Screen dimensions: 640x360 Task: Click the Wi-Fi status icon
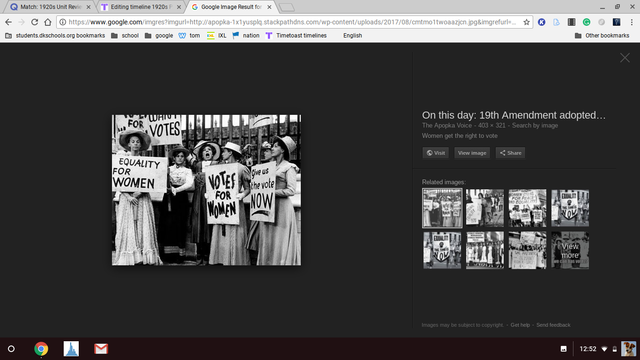point(604,349)
